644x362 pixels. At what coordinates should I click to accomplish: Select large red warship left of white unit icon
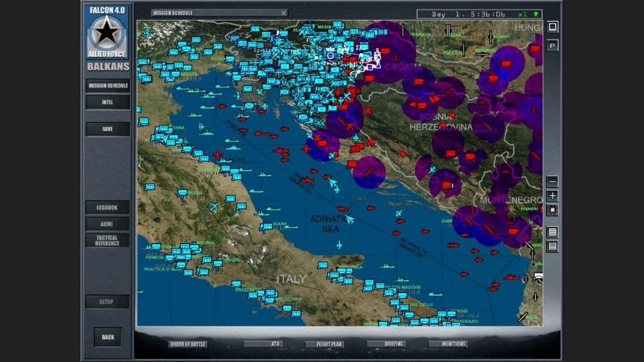coord(511,278)
